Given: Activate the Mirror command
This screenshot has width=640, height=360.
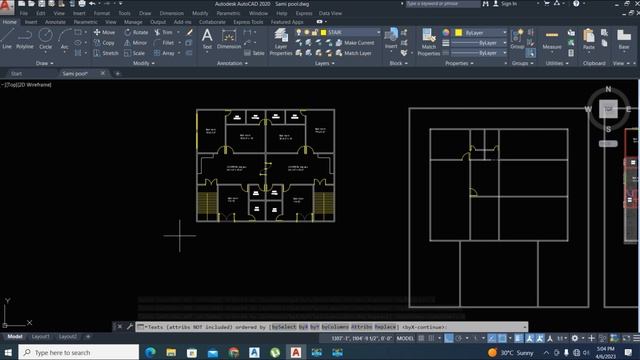Looking at the screenshot, I should [x=136, y=43].
